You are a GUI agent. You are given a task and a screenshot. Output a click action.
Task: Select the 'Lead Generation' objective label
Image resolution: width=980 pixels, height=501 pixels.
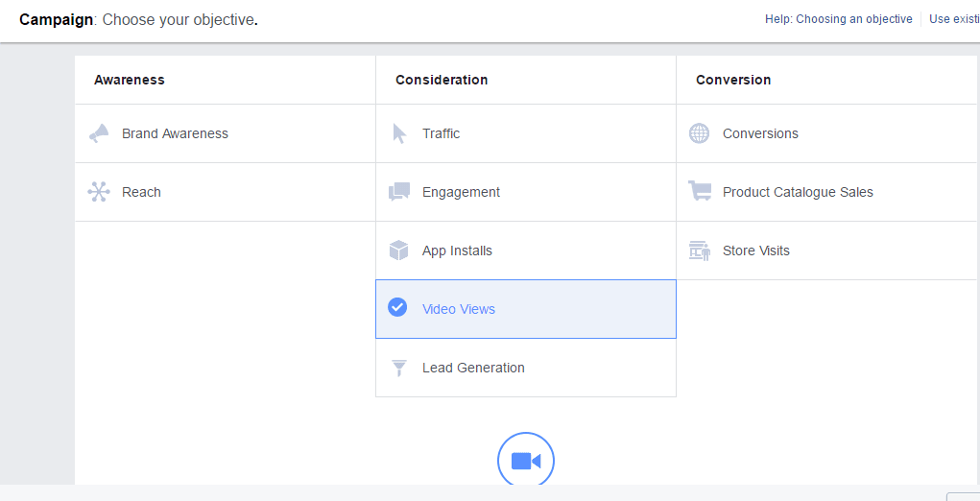pos(473,368)
